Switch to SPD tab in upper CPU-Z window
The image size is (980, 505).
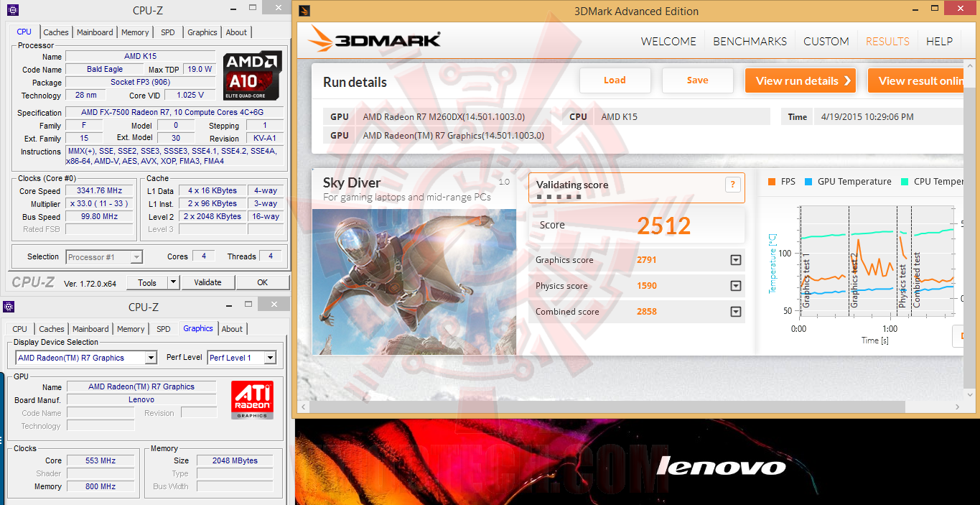[167, 32]
